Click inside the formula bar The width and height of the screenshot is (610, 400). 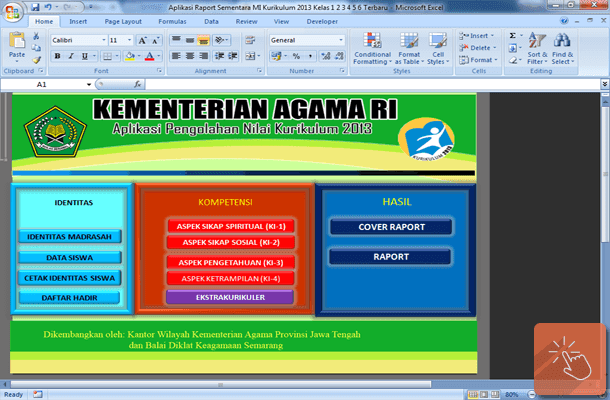point(373,84)
